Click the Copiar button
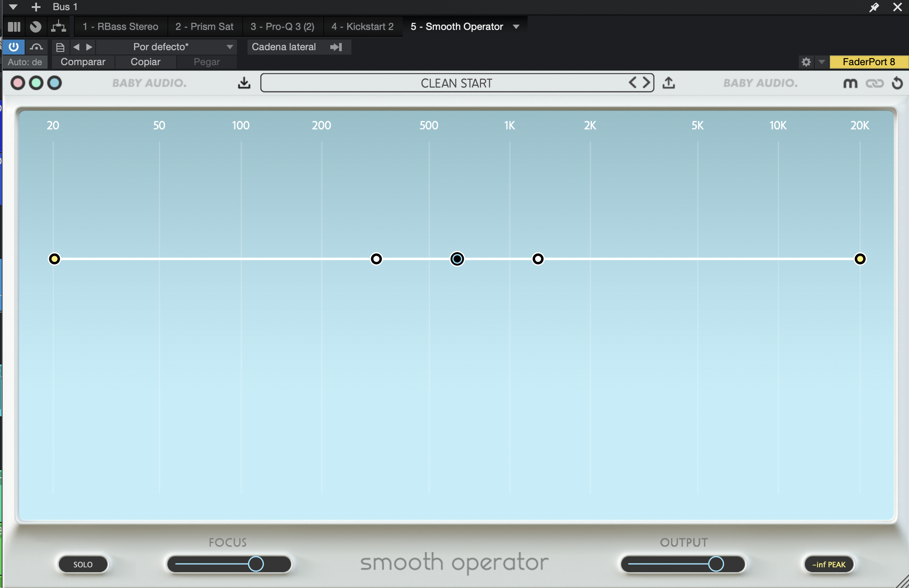 [x=145, y=62]
